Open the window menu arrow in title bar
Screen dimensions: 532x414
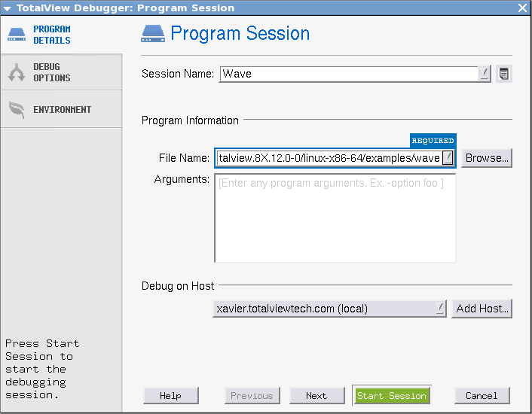[7, 8]
